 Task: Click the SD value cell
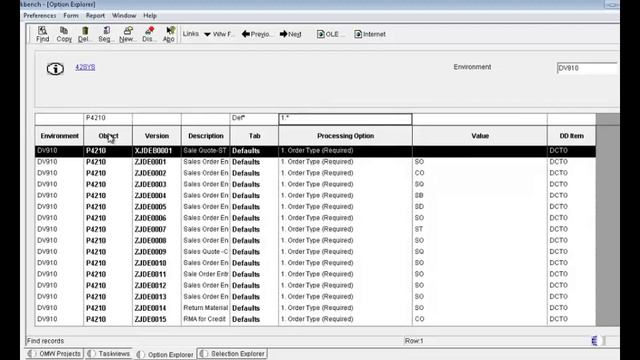(x=480, y=207)
